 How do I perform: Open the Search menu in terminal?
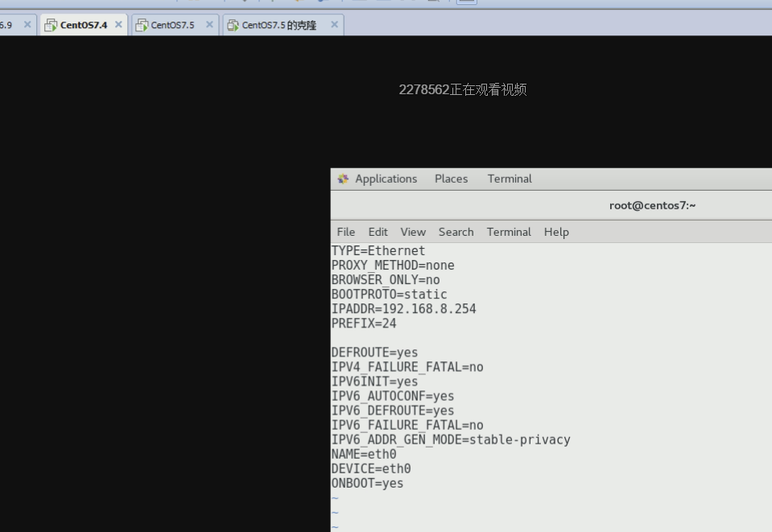456,232
